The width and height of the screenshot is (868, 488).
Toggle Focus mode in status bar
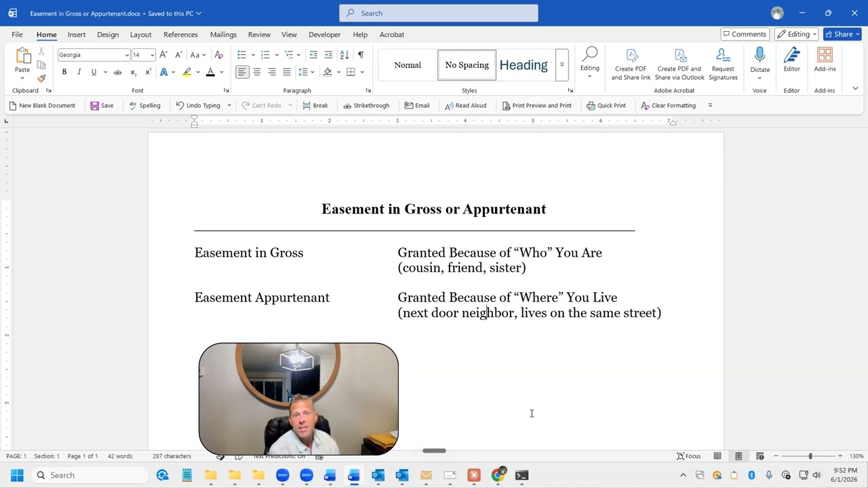click(689, 456)
